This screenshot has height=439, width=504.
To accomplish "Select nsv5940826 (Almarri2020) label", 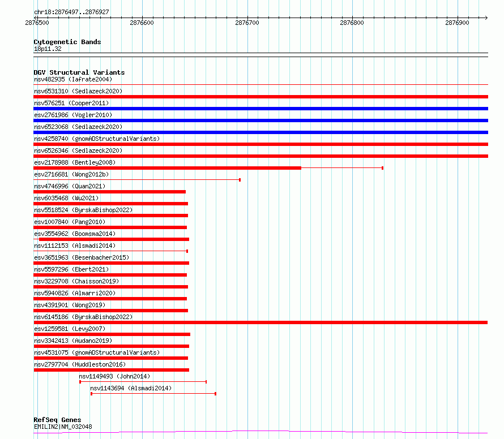I will click(75, 293).
